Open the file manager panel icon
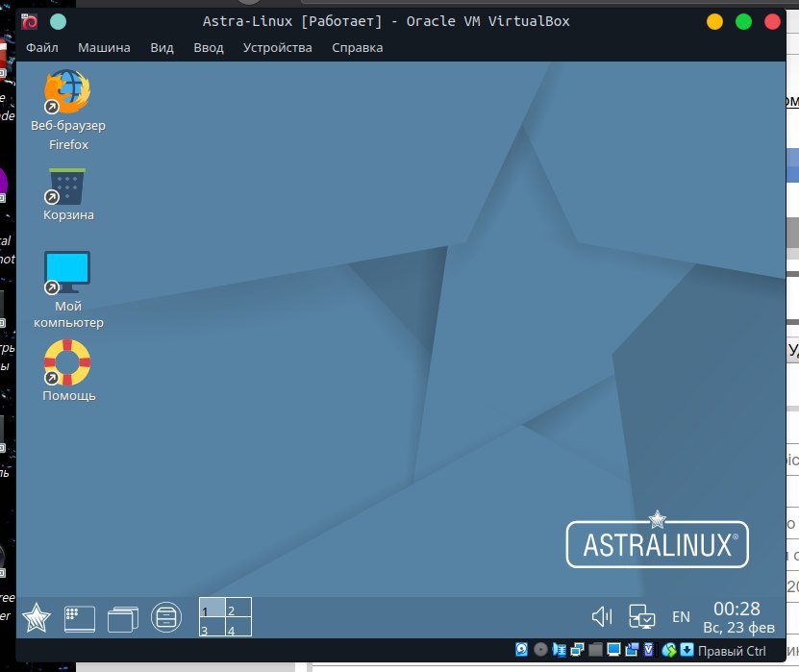 (x=166, y=617)
